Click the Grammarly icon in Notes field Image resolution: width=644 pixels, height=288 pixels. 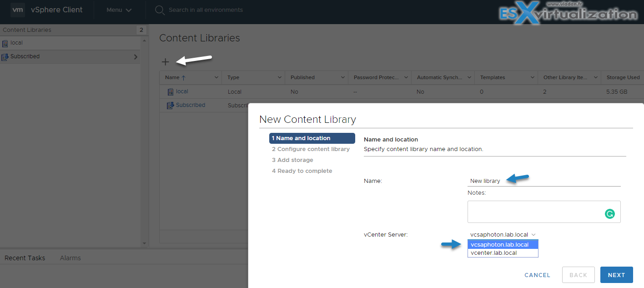(x=610, y=214)
